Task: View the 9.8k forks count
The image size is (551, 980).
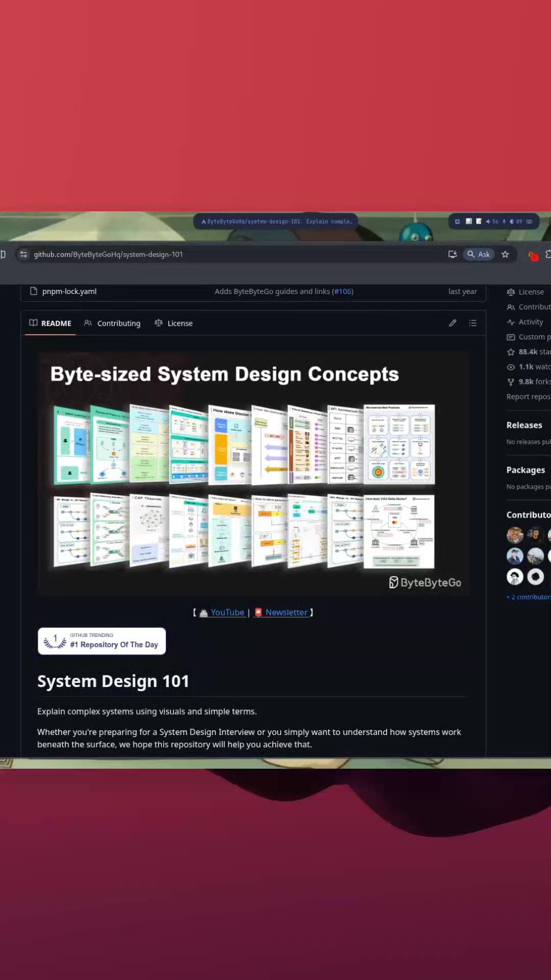Action: pyautogui.click(x=534, y=381)
